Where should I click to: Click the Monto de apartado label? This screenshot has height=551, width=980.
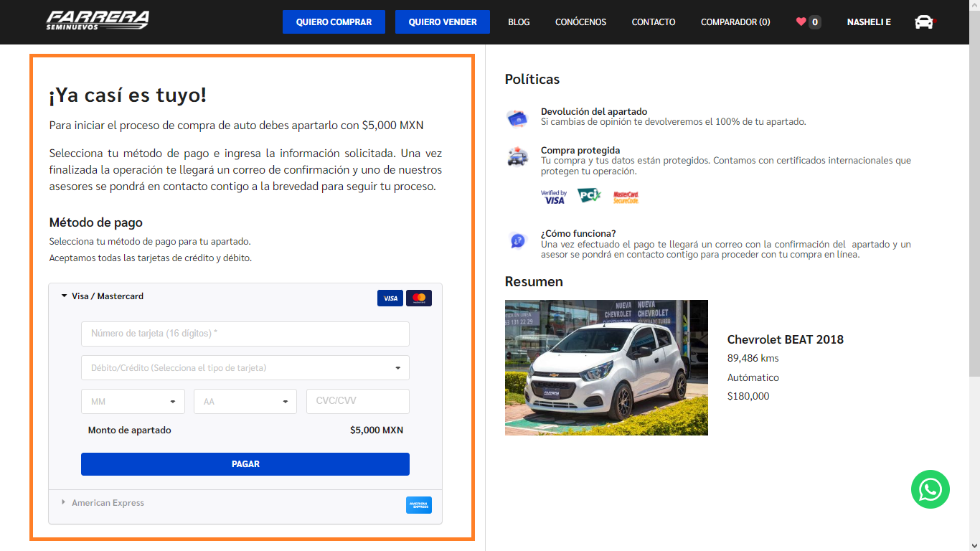tap(130, 430)
